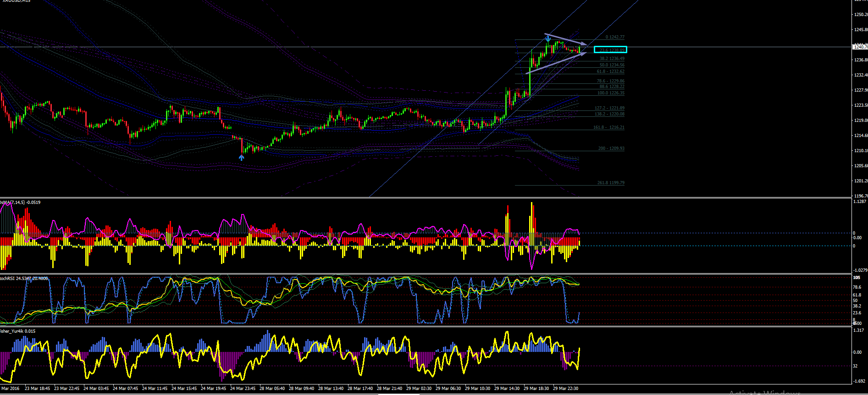This screenshot has width=868, height=395.
Task: Click the 78.6 - 1229.86 Fibonacci label
Action: tap(611, 81)
